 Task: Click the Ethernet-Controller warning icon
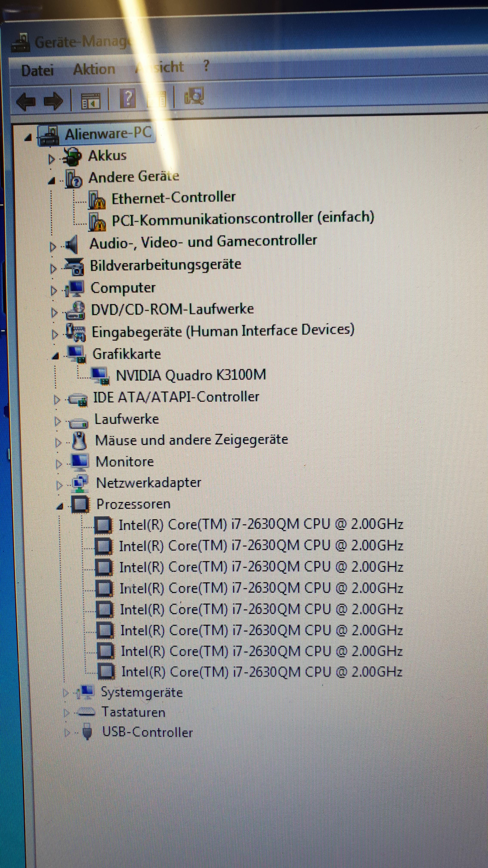tap(97, 200)
